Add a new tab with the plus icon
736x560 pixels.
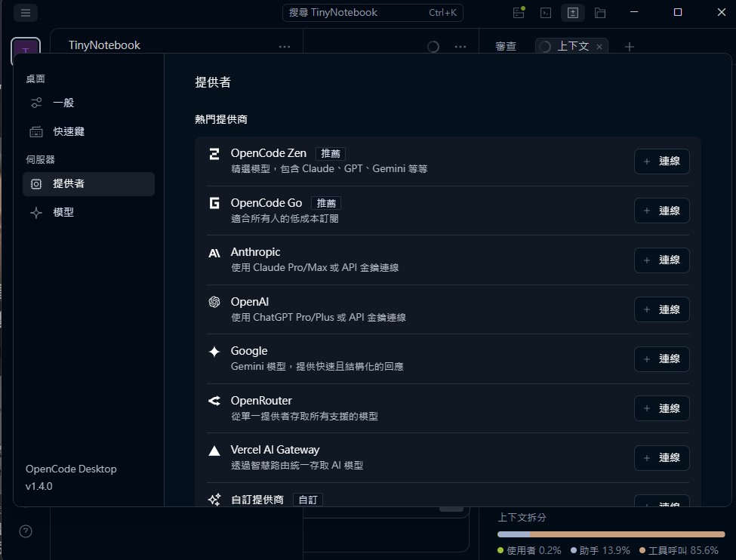pos(630,47)
